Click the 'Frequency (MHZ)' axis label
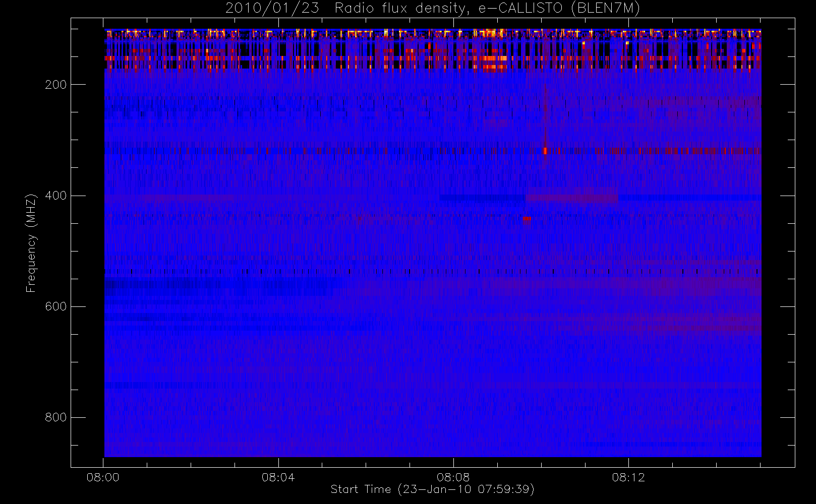816x504 pixels. (x=31, y=243)
